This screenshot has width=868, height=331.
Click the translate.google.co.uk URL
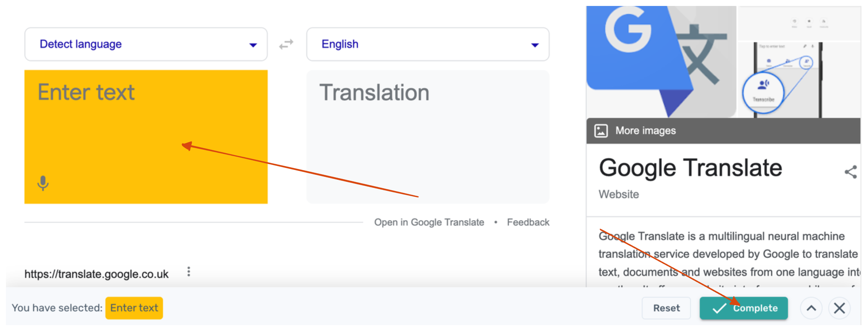96,274
